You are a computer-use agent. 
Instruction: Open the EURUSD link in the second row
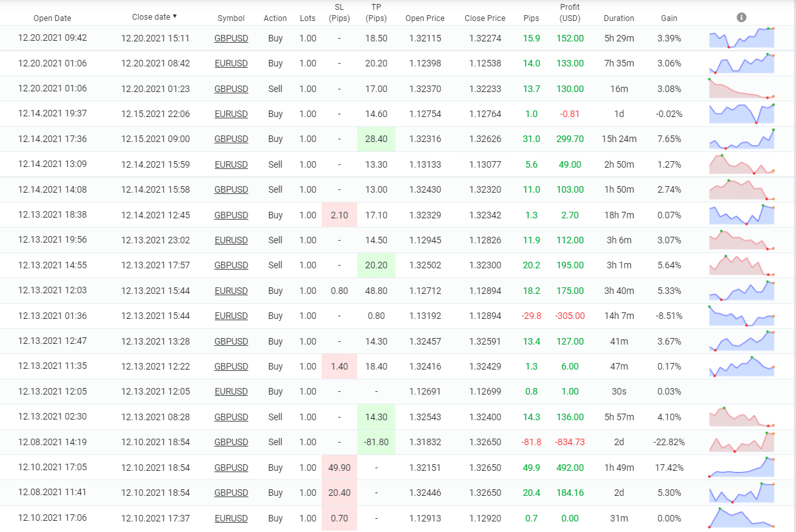point(231,63)
